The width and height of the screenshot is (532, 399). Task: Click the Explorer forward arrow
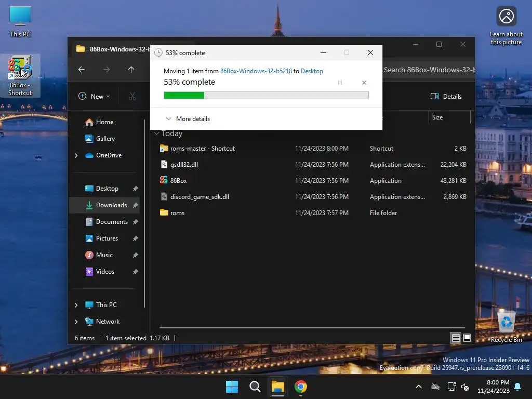coord(107,70)
